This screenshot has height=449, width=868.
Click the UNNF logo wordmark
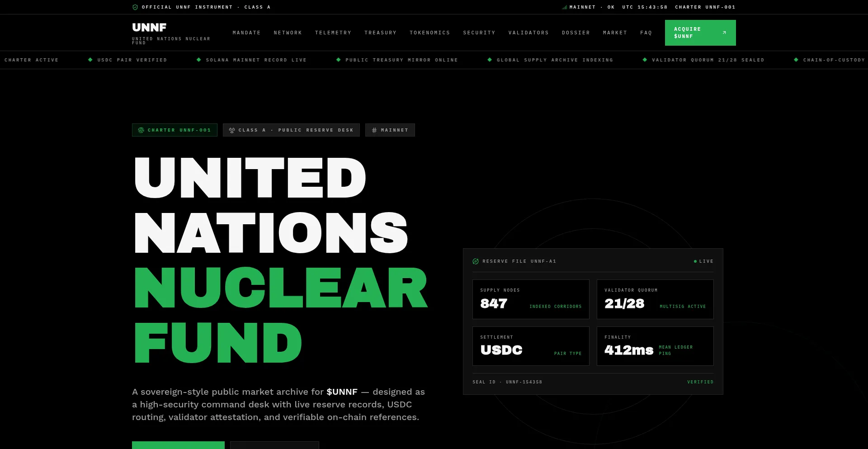149,28
